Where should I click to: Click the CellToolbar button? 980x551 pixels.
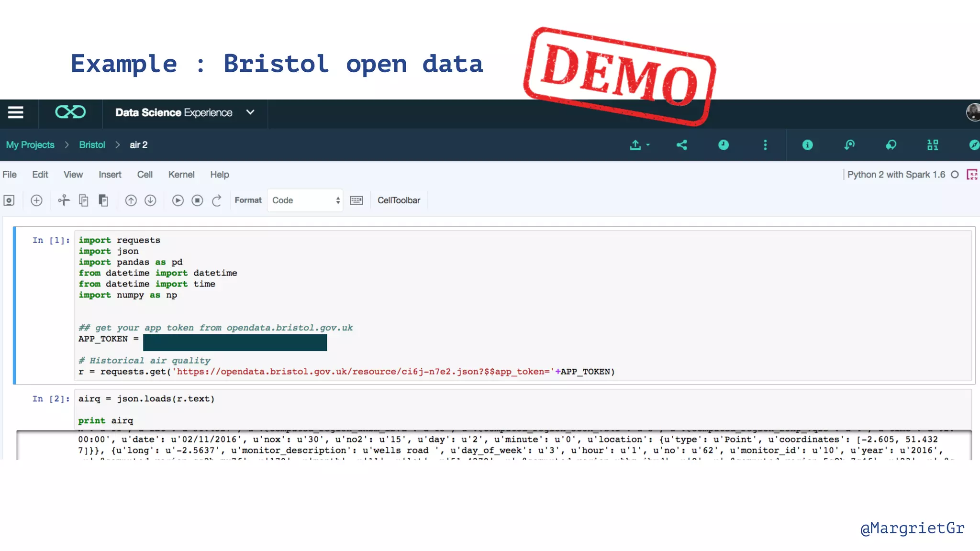tap(399, 200)
